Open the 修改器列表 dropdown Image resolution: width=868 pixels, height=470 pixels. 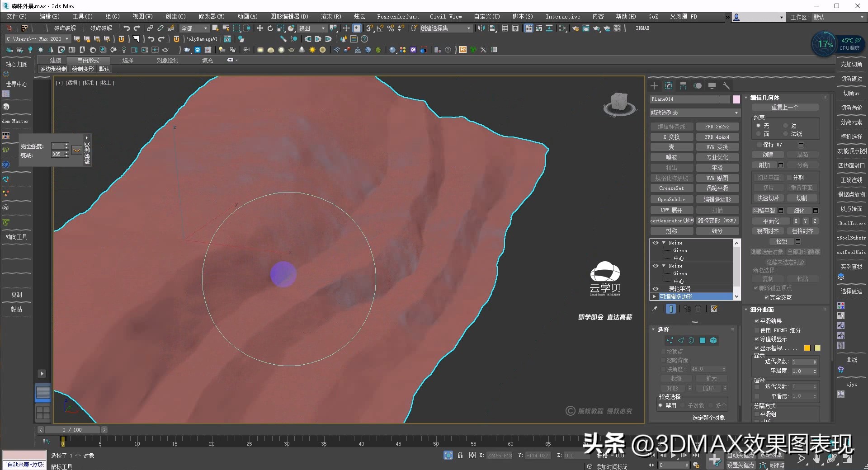[736, 112]
